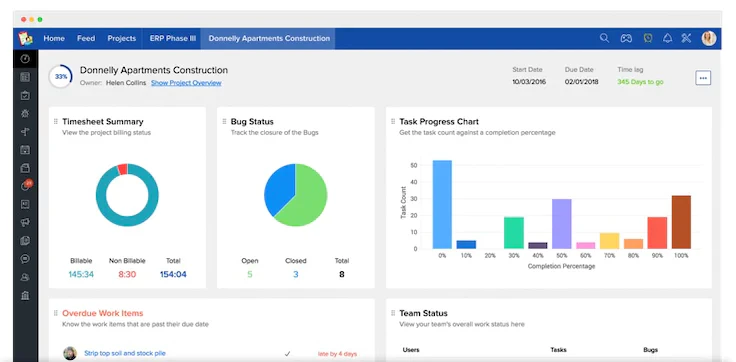The height and width of the screenshot is (362, 736).
Task: Select the dashboard gauge sidebar icon
Action: pos(25,59)
